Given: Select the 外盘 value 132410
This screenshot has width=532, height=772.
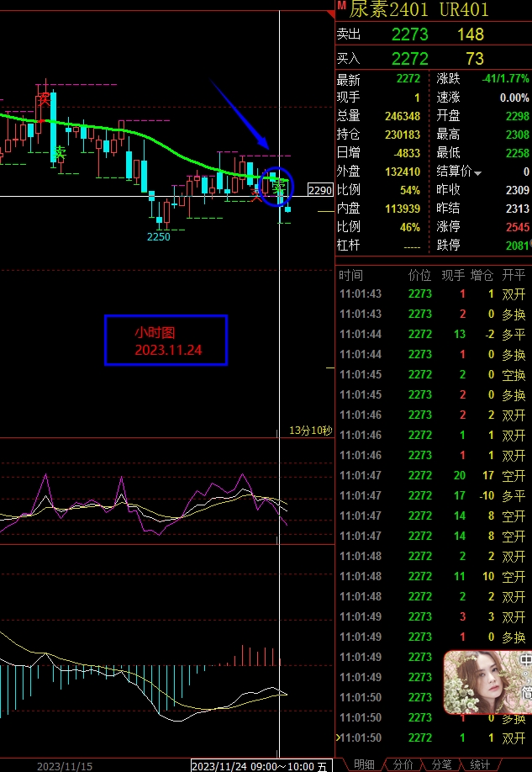Looking at the screenshot, I should [402, 172].
